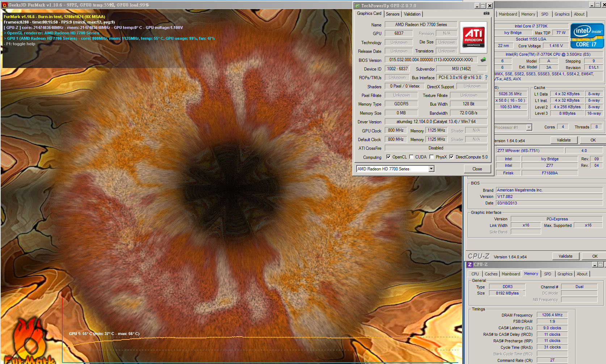Click the DRAM Frequency value 1206.4 MHz
Image resolution: width=606 pixels, height=364 pixels.
552,315
